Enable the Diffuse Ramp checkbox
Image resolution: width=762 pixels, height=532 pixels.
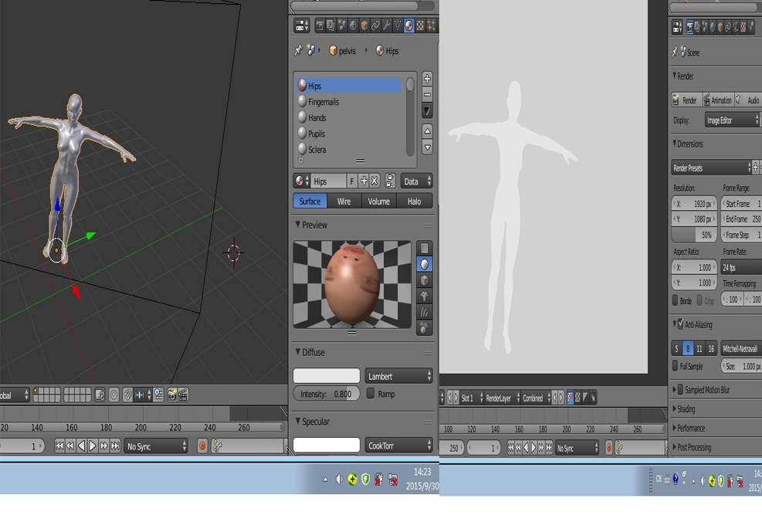371,394
